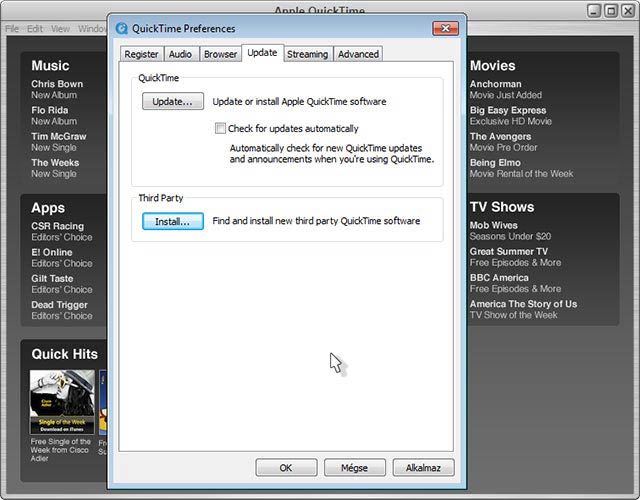Open Anchorman movie link
This screenshot has height=500, width=640.
pyautogui.click(x=506, y=89)
